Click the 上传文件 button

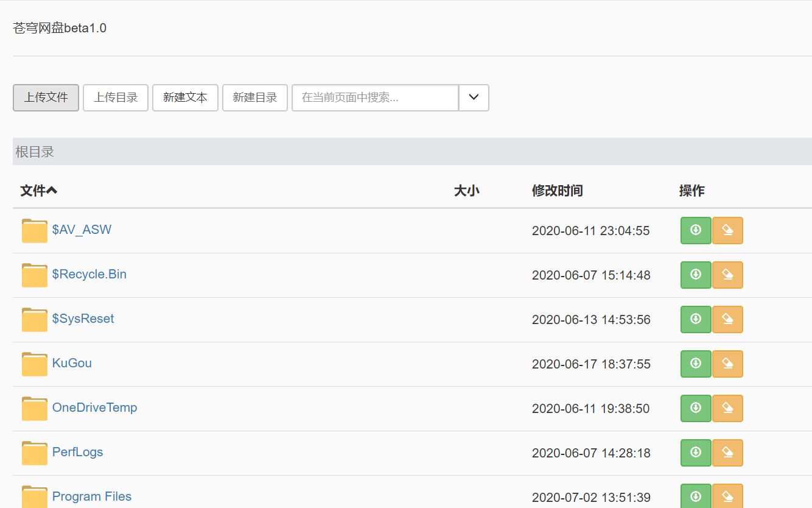(46, 97)
